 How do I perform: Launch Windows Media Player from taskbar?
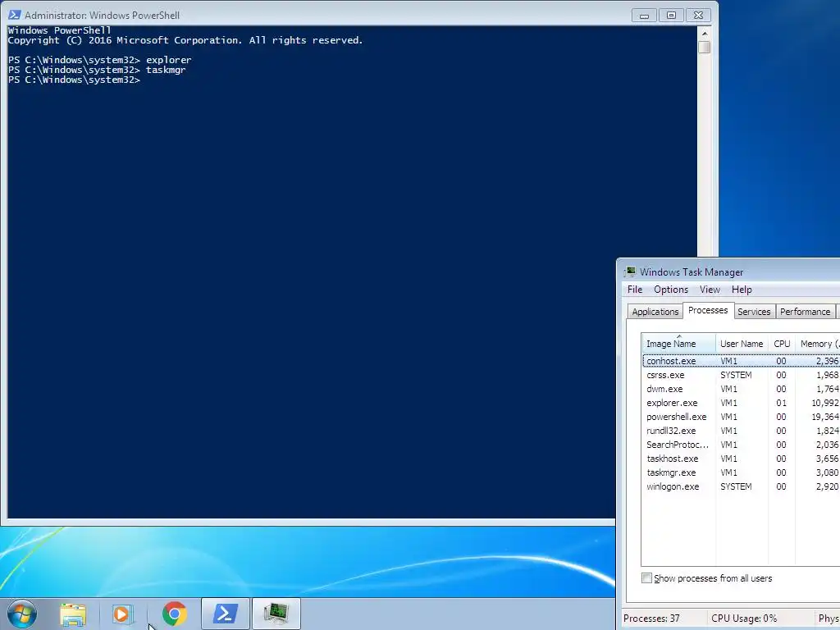click(122, 614)
